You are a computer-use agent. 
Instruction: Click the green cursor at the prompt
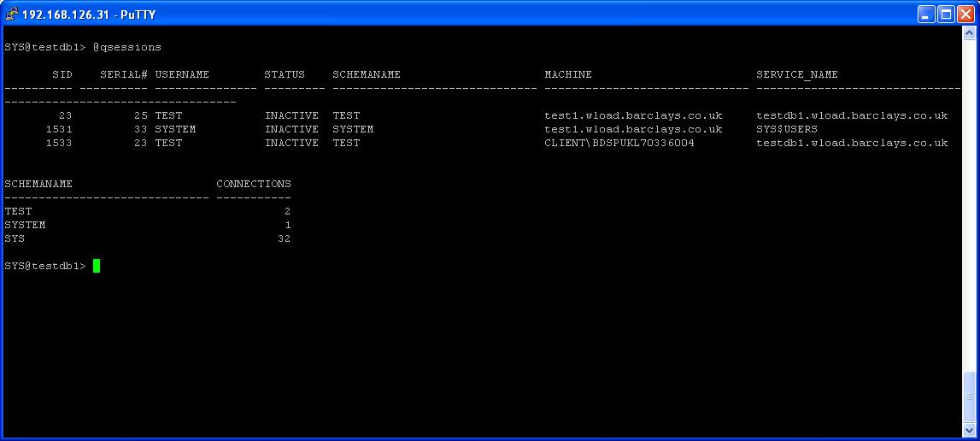pyautogui.click(x=97, y=266)
